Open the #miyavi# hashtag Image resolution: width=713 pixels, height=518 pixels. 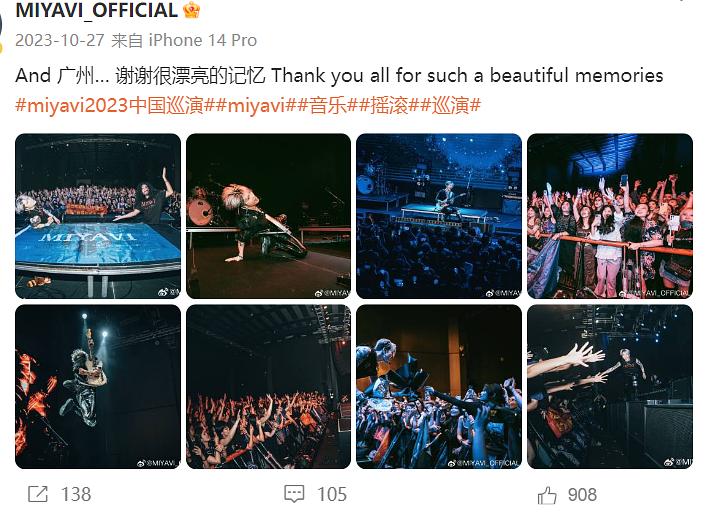coord(256,106)
